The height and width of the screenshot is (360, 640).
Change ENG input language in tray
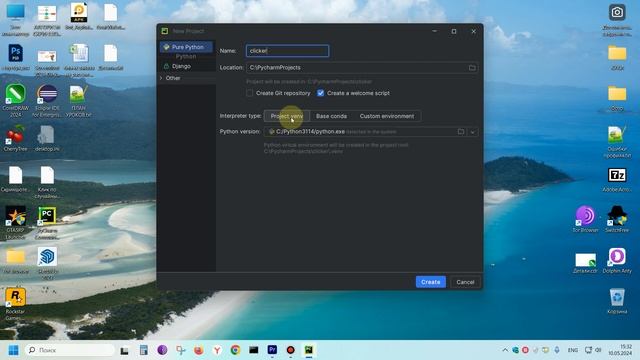pos(573,350)
